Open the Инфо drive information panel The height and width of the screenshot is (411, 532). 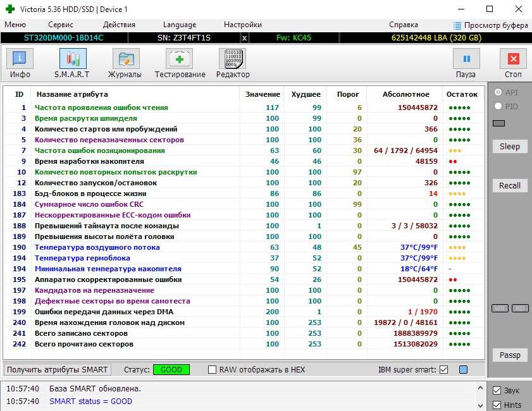click(x=20, y=59)
